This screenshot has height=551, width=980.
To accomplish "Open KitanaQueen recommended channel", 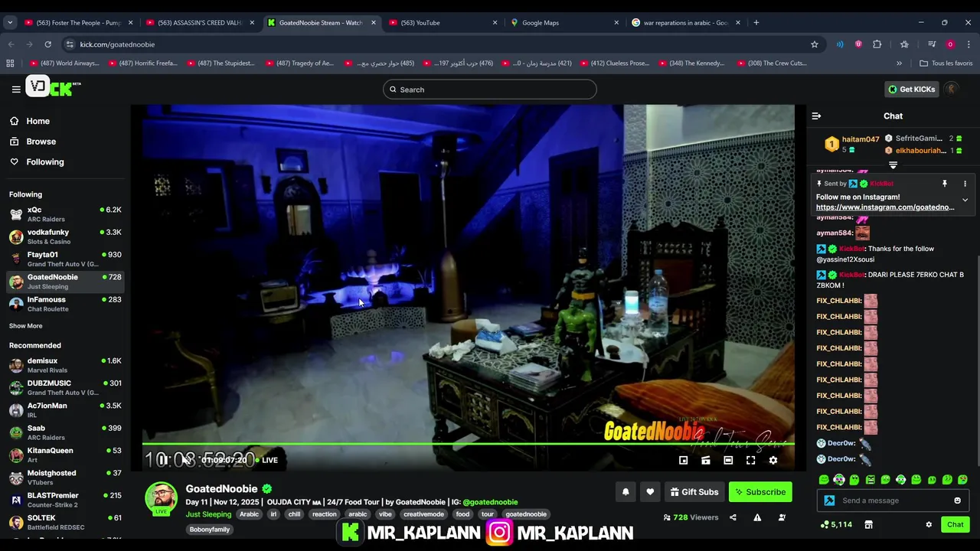I will (x=65, y=455).
